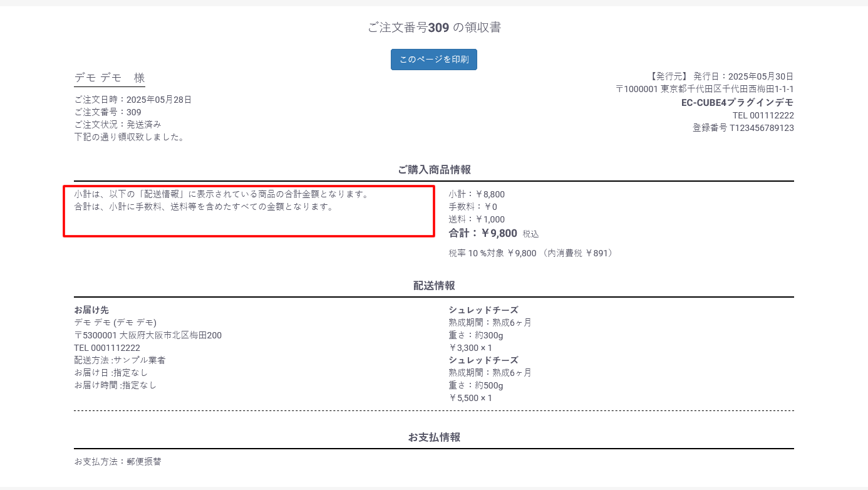Viewport: 868px width, 490px height.
Task: Click the ご購入商品情報 section heading
Action: coord(433,170)
